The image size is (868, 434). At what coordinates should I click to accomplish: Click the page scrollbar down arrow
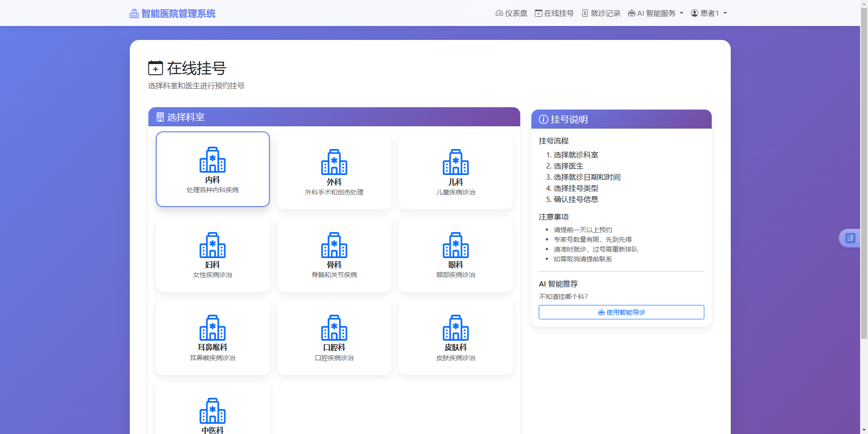pyautogui.click(x=864, y=430)
